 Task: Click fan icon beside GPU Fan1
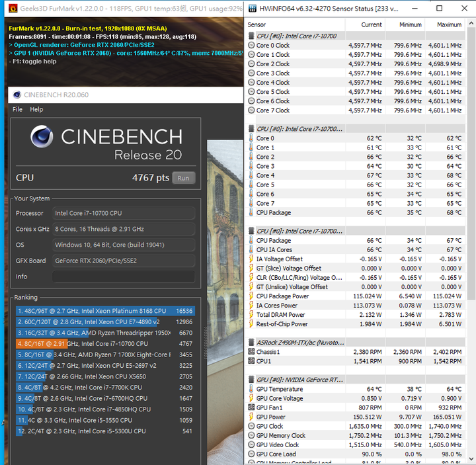(251, 407)
